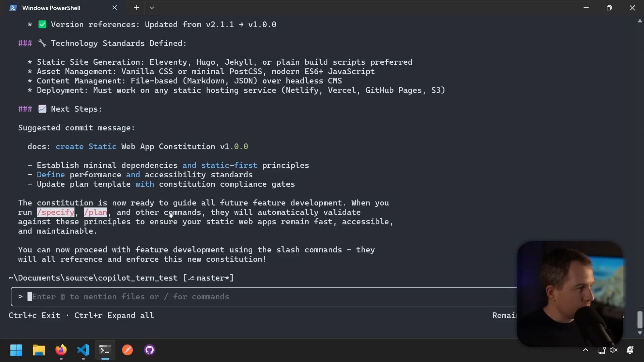Open network settings tray icon
This screenshot has width=644, height=362.
pos(601,350)
